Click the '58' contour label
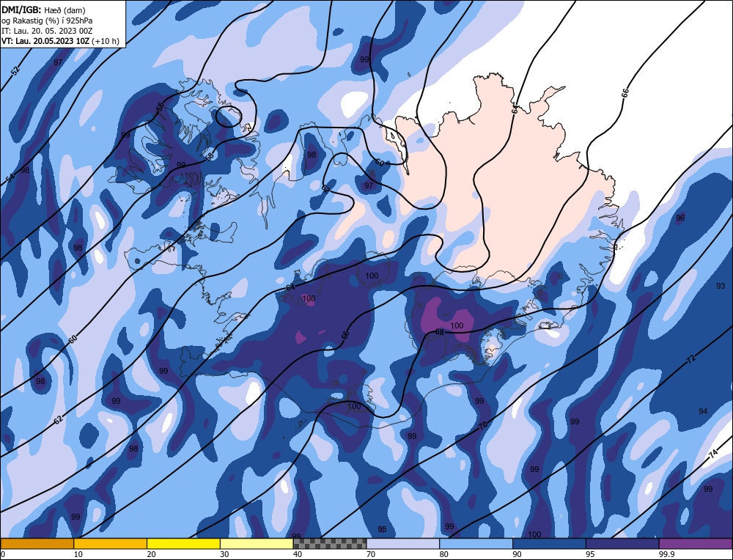 209,155
